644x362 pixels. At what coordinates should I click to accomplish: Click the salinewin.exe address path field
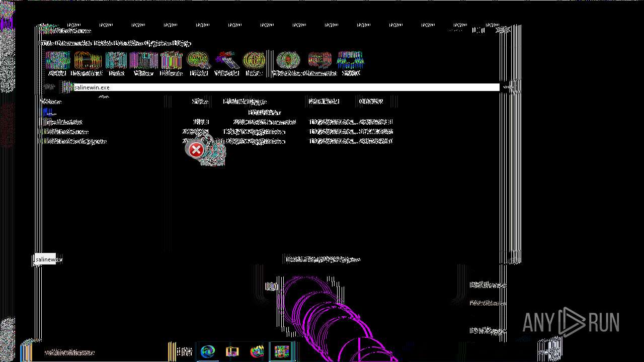coord(286,87)
